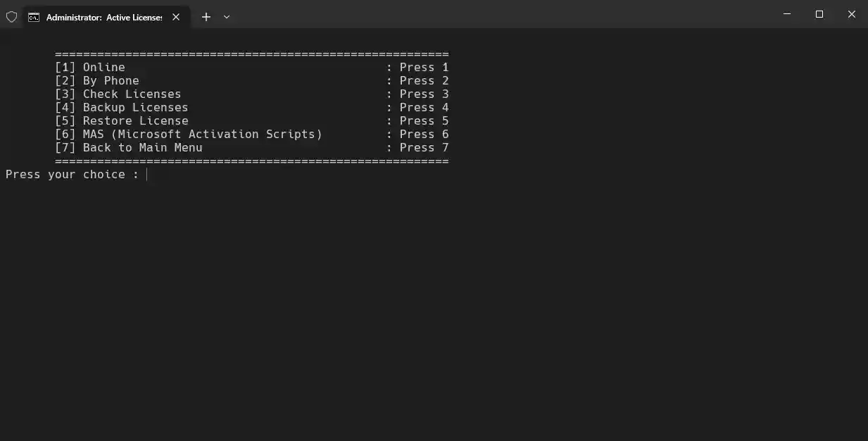
Task: Click the MAS (Microsoft Activation Scripts) line
Action: pos(189,135)
